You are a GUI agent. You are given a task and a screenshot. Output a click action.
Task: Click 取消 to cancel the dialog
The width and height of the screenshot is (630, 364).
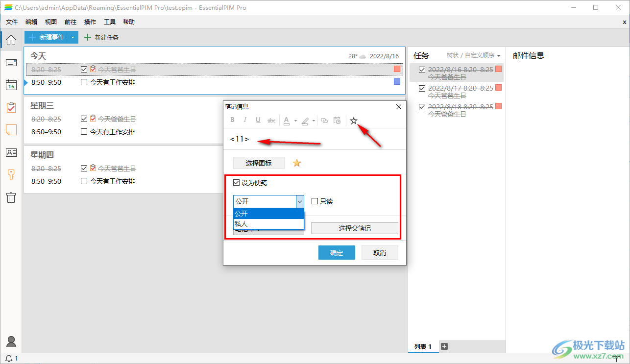(380, 253)
